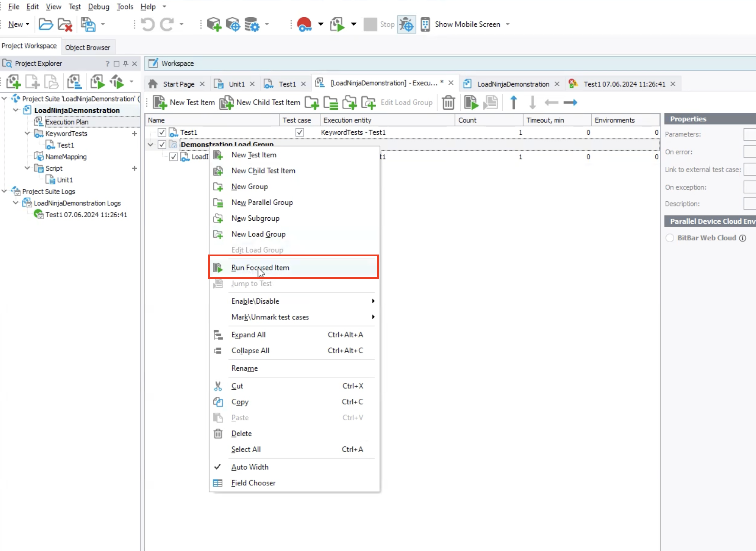Click the blue Indent right arrow icon
Viewport: 756px width, 551px height.
(x=570, y=102)
